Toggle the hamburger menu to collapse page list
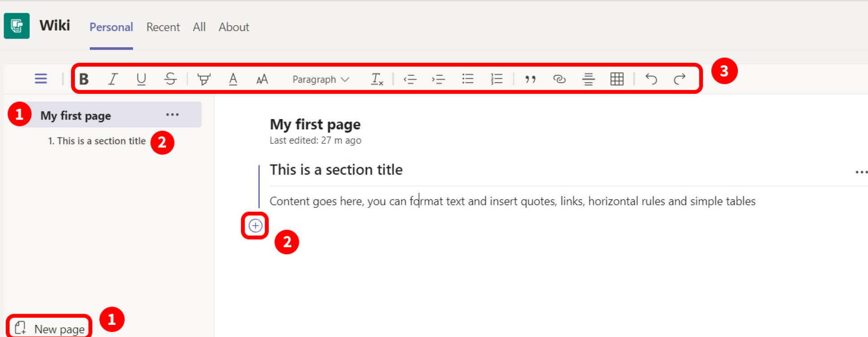Screen dimensions: 868x337 pyautogui.click(x=41, y=79)
